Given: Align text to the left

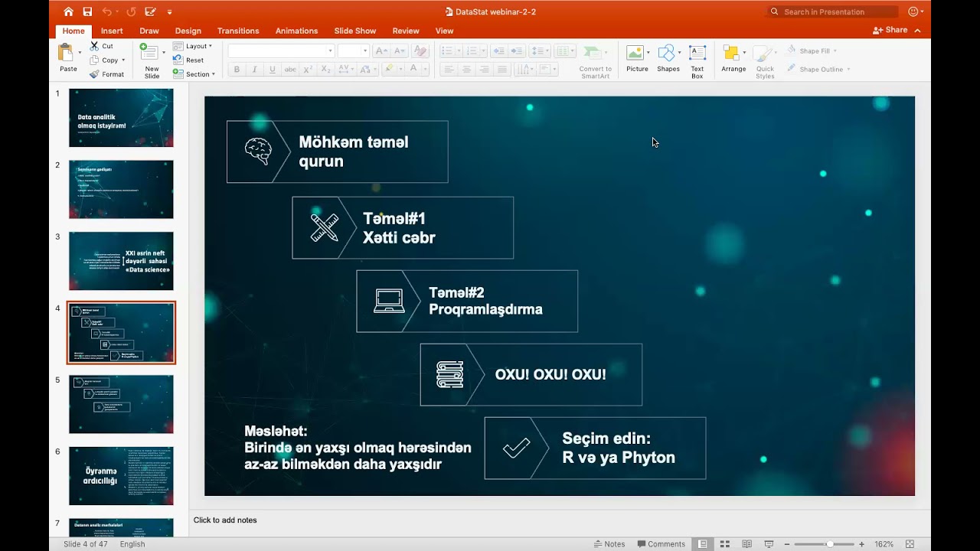Looking at the screenshot, I should (x=448, y=69).
